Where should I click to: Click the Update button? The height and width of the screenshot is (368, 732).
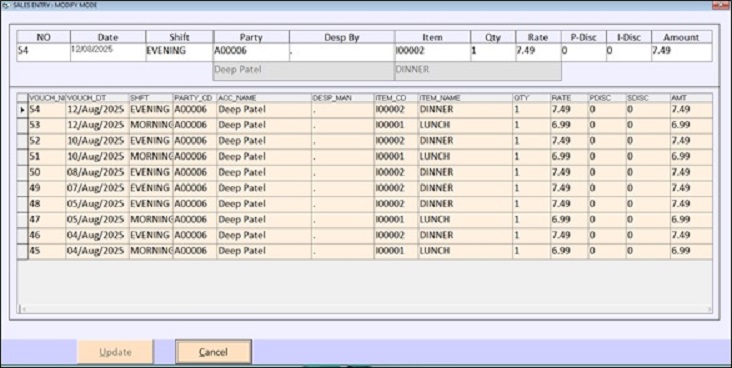tap(115, 352)
